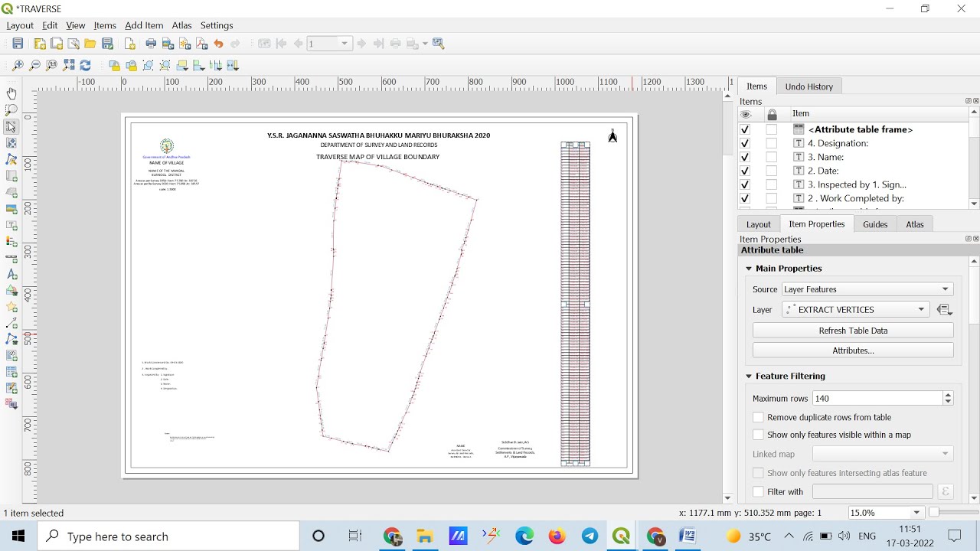Open the atlas page number dropdown

pyautogui.click(x=345, y=44)
